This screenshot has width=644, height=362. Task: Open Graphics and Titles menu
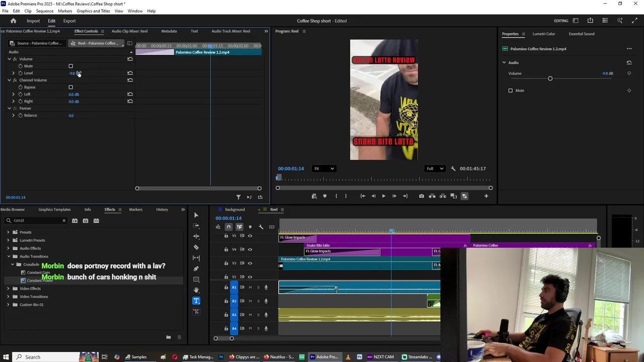(93, 11)
